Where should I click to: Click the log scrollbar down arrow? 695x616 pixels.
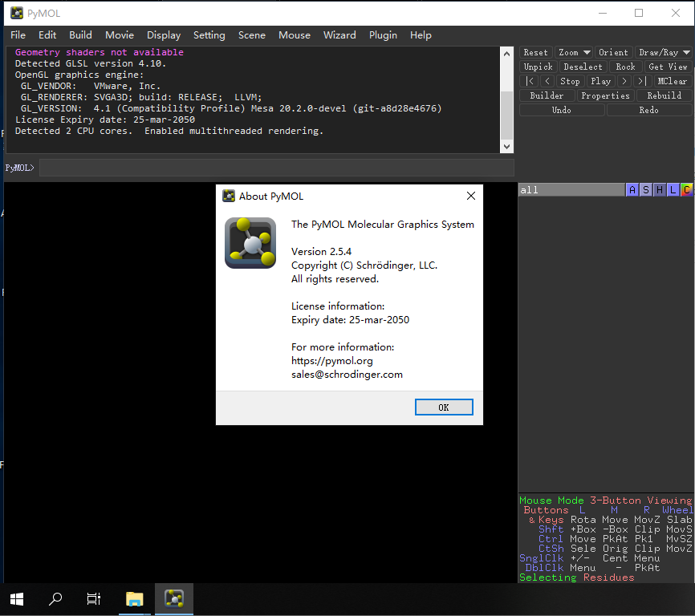click(506, 146)
